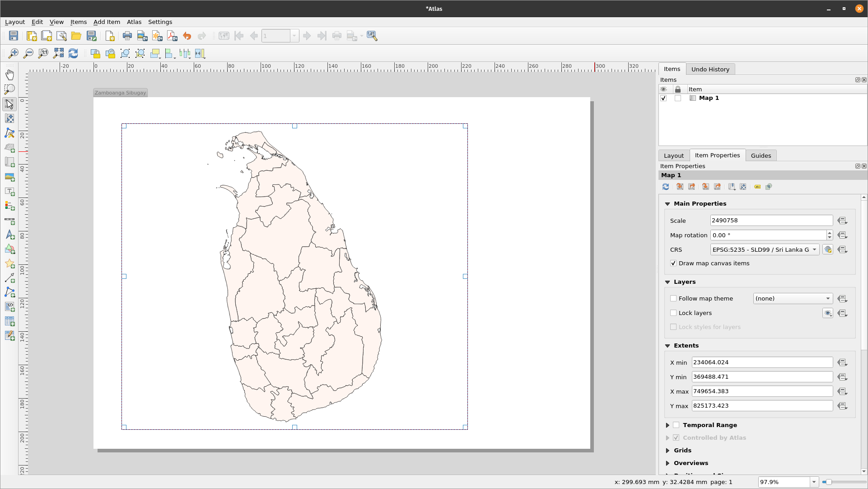
Task: Increase map rotation with stepper
Action: click(830, 233)
